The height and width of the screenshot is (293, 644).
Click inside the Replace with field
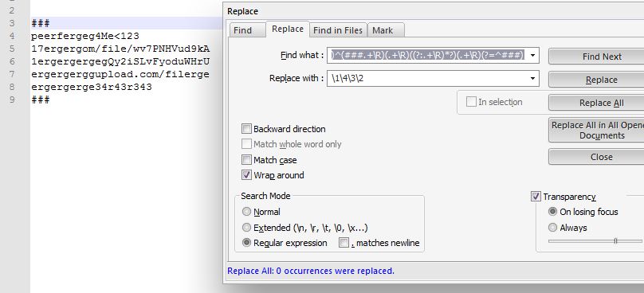[x=427, y=78]
